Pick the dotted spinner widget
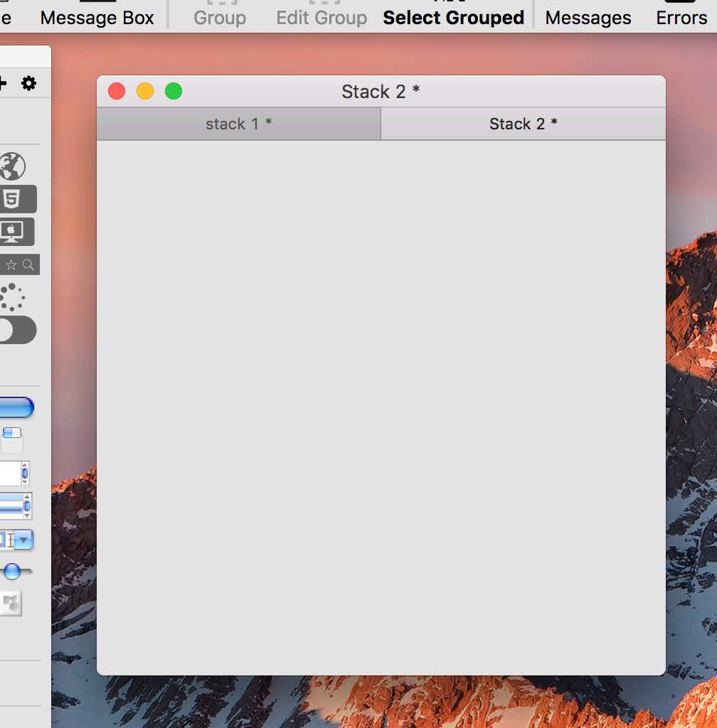Viewport: 717px width, 728px height. click(x=11, y=297)
